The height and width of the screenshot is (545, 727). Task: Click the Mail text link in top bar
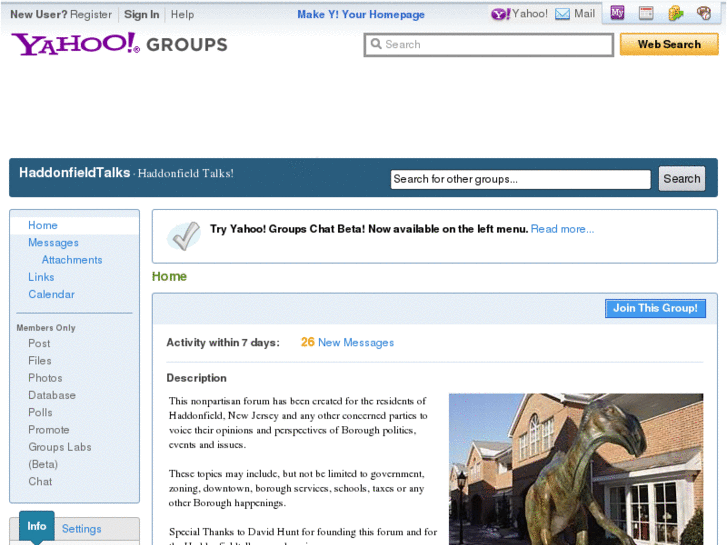(x=584, y=14)
